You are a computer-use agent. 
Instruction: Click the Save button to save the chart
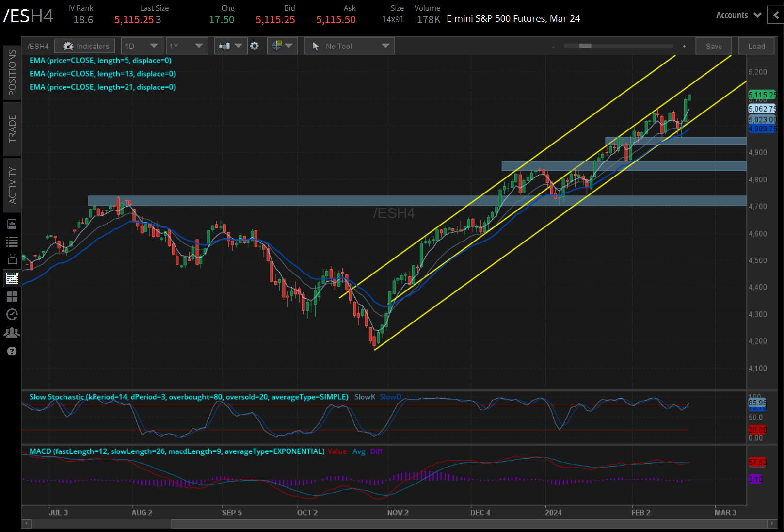pos(713,46)
